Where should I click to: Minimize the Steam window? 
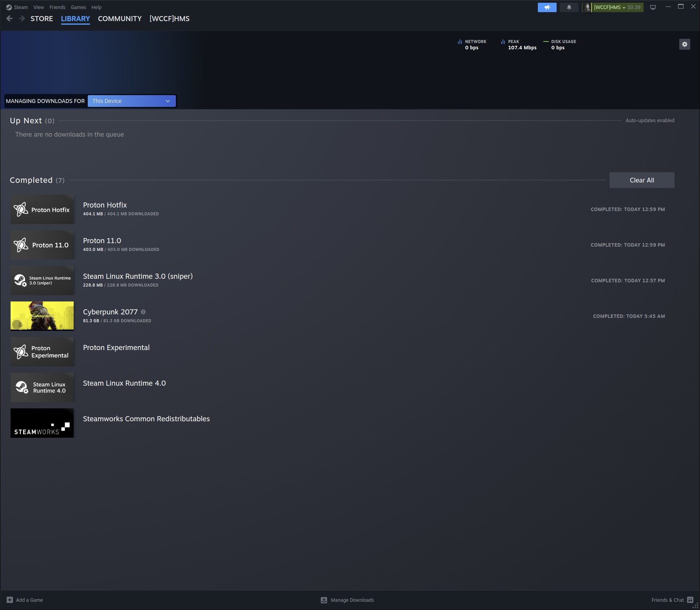click(x=668, y=7)
